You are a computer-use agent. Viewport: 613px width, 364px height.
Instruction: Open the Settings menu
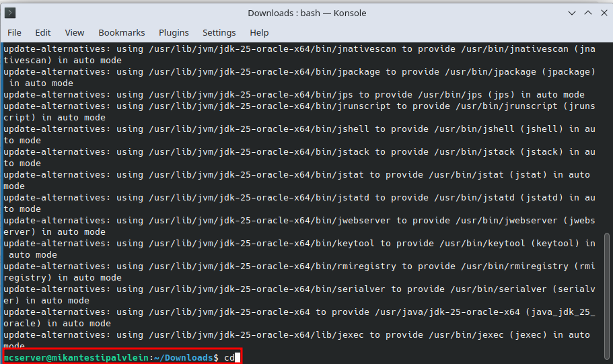(219, 32)
